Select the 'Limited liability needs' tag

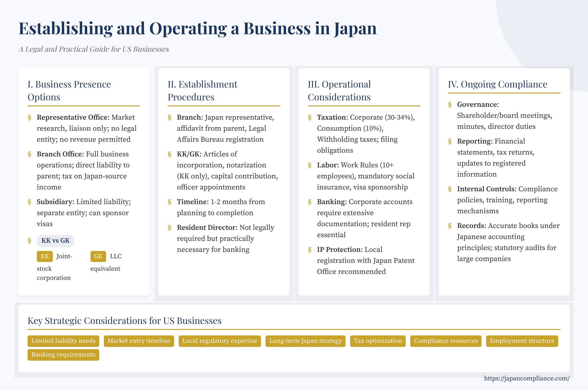tap(63, 341)
